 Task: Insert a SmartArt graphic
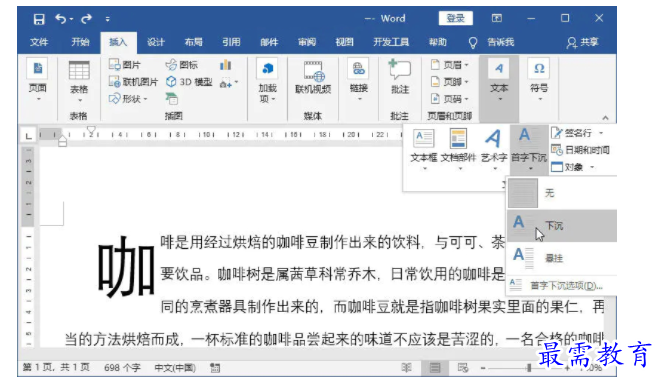(x=171, y=98)
